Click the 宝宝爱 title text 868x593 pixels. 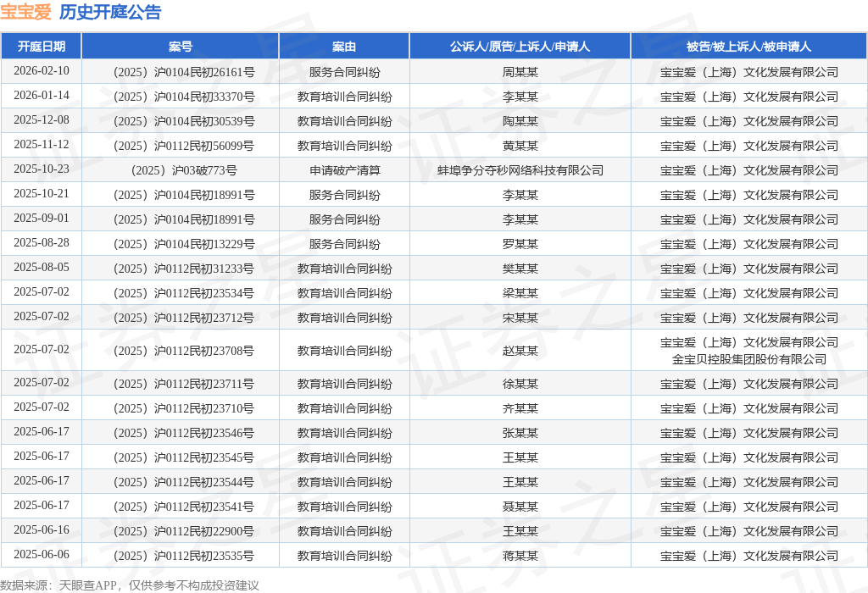(x=25, y=12)
